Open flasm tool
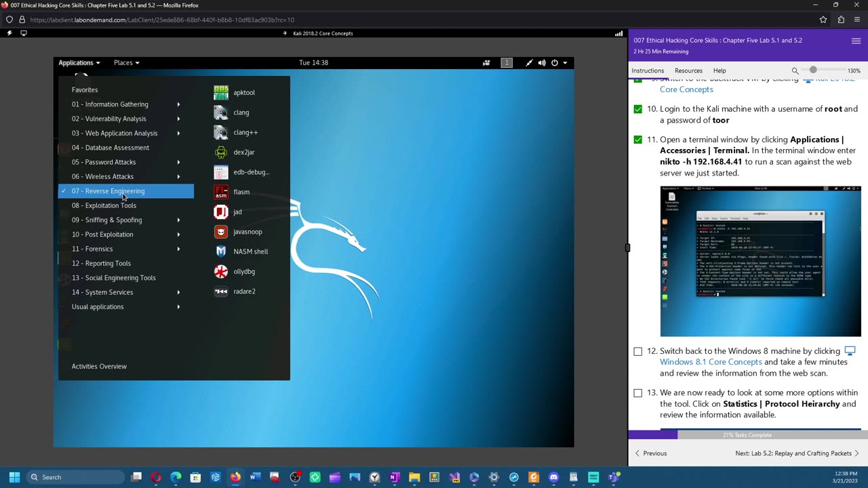The height and width of the screenshot is (488, 868). 232,192
